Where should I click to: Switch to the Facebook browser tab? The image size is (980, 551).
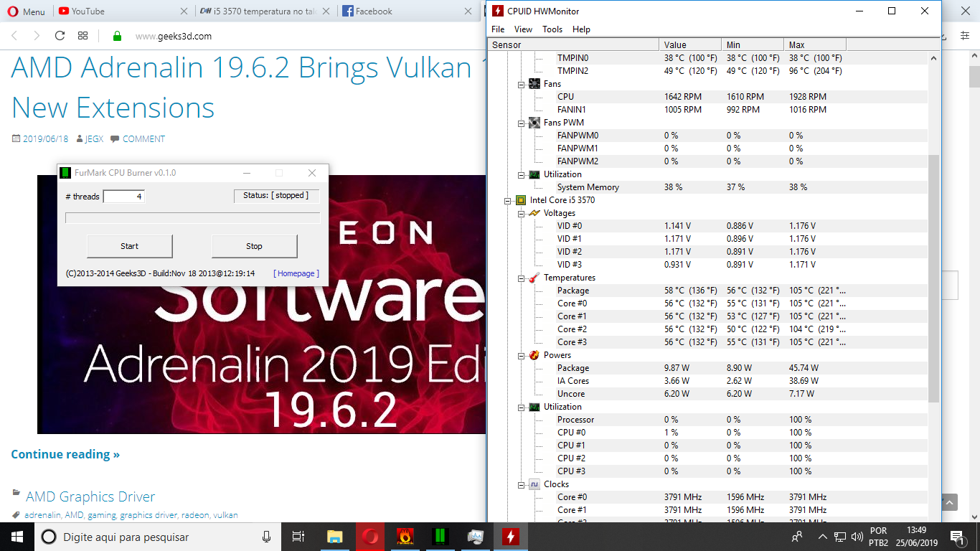409,11
